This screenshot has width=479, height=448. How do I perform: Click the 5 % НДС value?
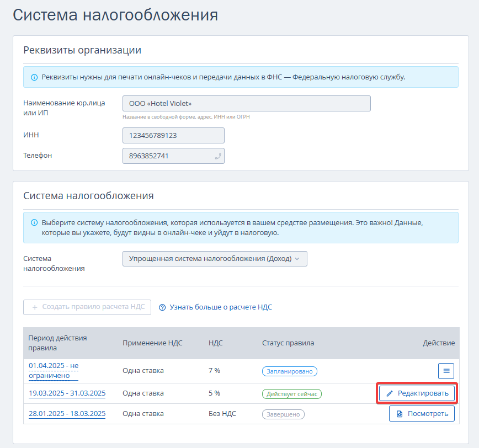(x=214, y=393)
